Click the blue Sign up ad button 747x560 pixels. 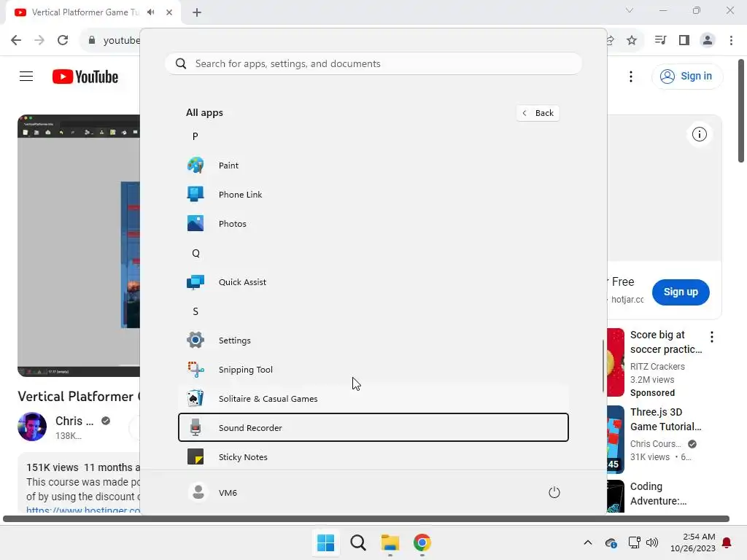[681, 292]
